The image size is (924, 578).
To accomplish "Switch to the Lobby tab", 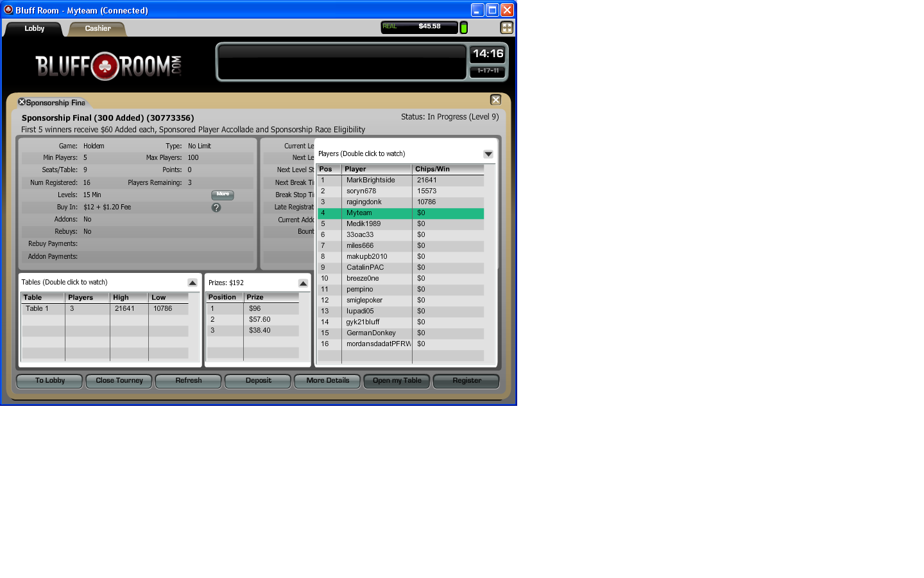I will (35, 29).
